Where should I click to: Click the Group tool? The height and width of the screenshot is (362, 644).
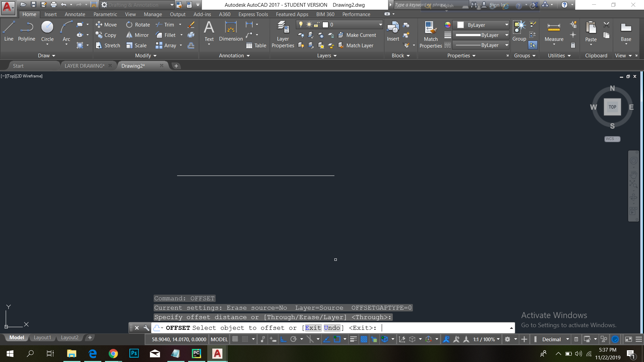click(x=519, y=31)
